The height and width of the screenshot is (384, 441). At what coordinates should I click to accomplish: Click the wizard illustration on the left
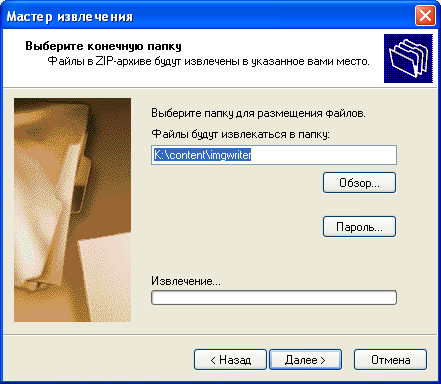[x=72, y=210]
